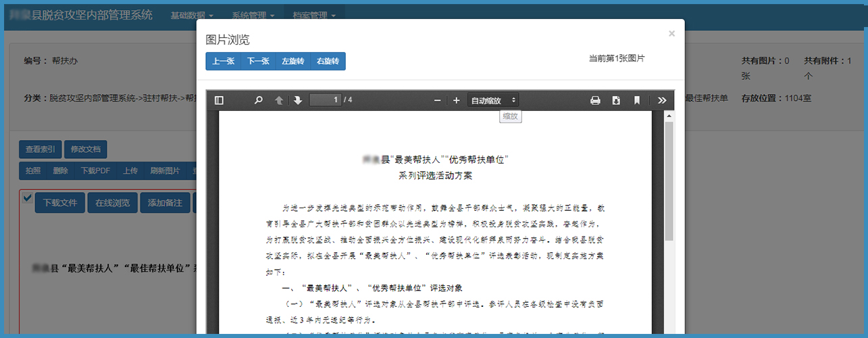Click the 当前第1张图片 status text
Image resolution: width=868 pixels, height=338 pixels.
pos(617,59)
